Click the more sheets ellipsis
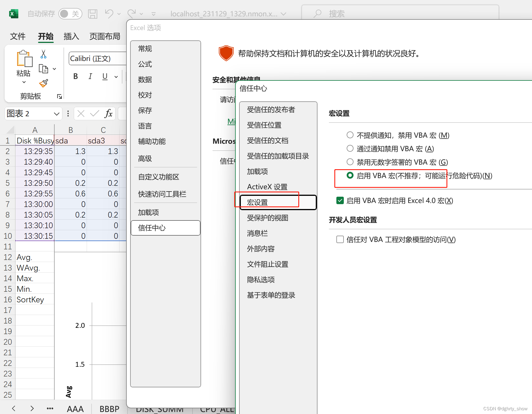 tap(50, 408)
